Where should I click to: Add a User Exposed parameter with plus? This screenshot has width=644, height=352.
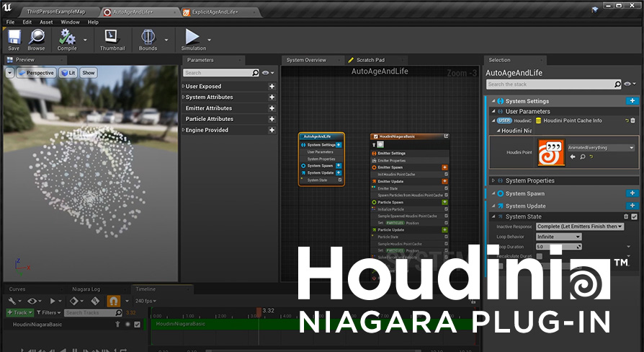pyautogui.click(x=272, y=87)
